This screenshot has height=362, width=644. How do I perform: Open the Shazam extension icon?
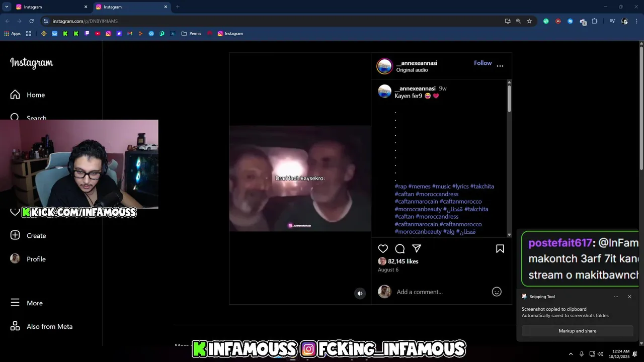pos(570,21)
